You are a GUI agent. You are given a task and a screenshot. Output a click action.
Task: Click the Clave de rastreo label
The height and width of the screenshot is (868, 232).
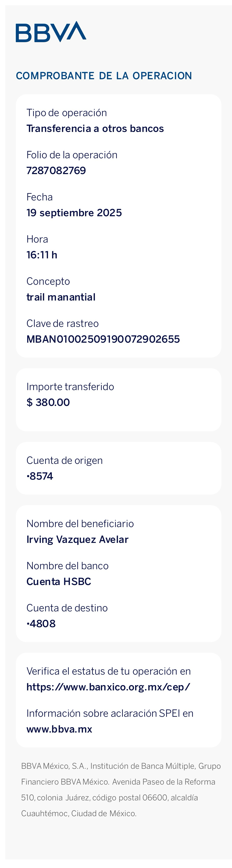pos(63,324)
